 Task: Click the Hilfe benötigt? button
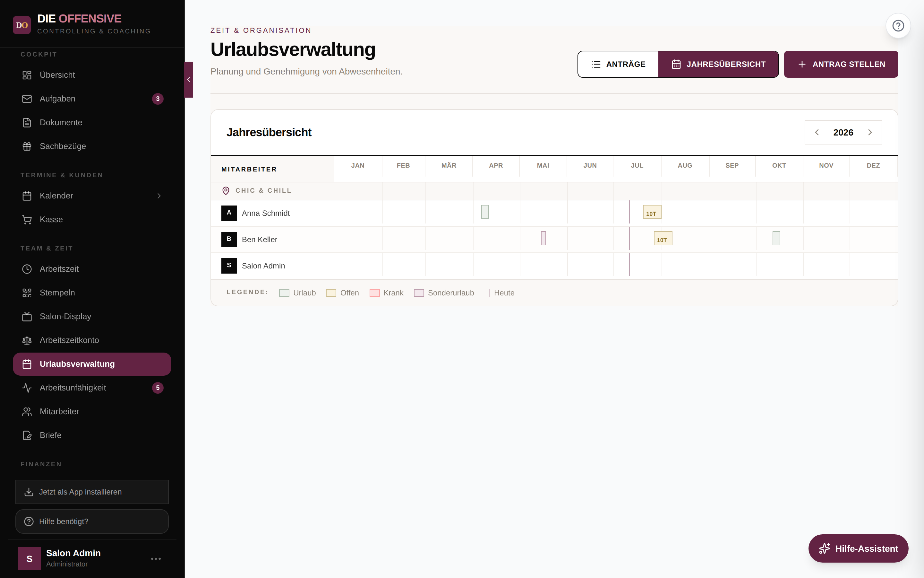click(x=92, y=521)
